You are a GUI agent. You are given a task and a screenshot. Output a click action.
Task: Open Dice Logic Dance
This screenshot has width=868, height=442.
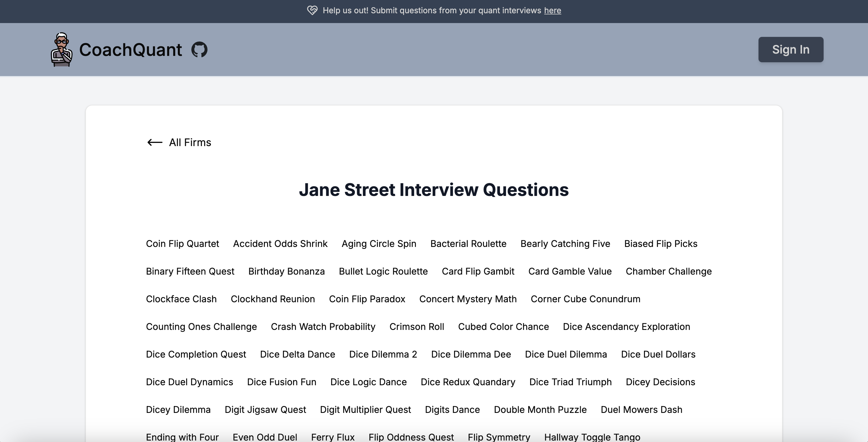point(368,382)
